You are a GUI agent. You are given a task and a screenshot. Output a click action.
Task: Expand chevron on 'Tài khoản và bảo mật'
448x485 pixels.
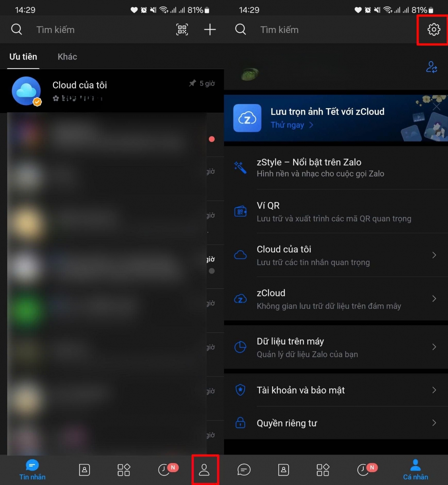click(x=434, y=390)
